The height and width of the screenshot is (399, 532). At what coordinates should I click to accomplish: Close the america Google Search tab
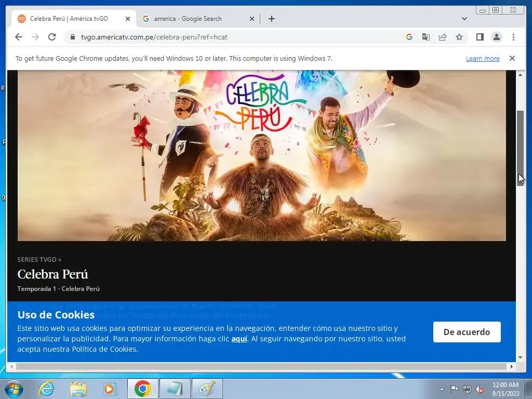click(252, 19)
